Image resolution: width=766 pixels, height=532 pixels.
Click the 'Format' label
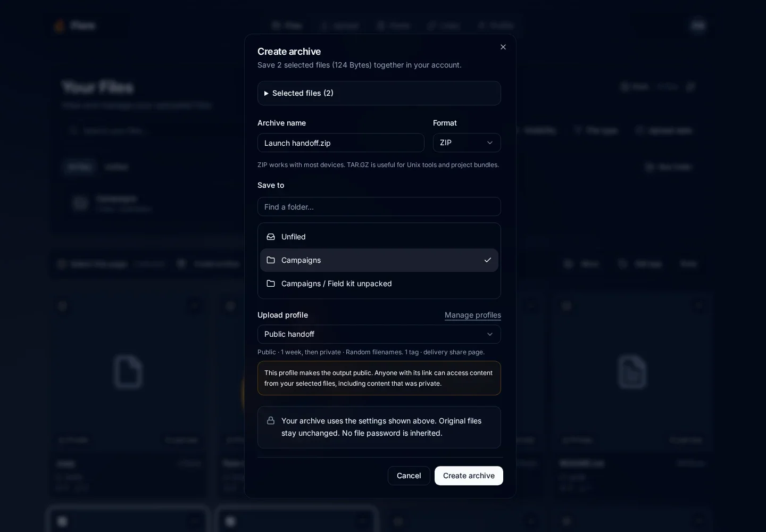coord(445,123)
